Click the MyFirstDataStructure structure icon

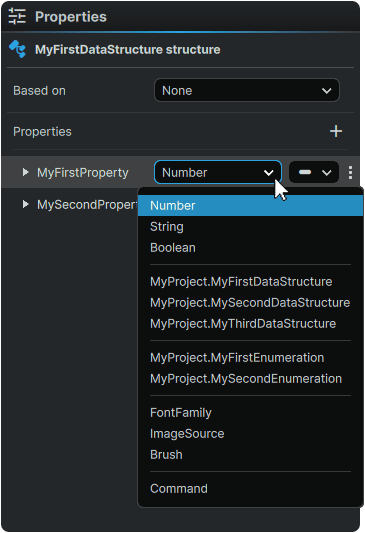(x=17, y=49)
